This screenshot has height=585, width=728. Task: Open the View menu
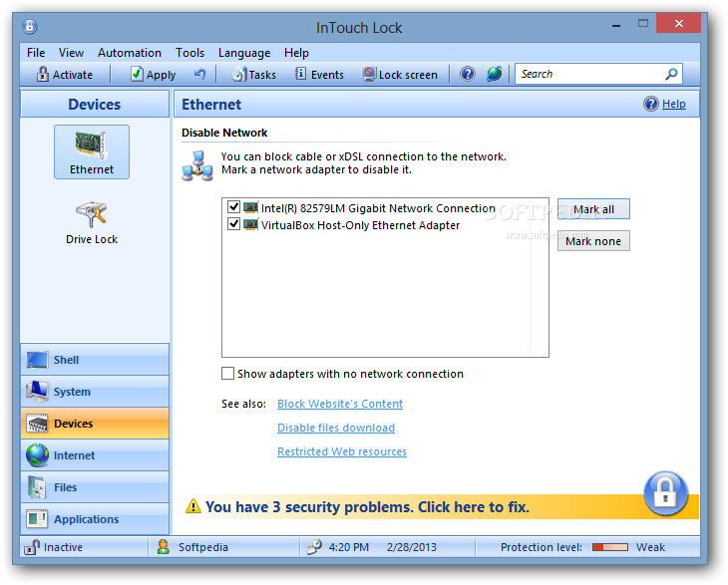[x=71, y=53]
